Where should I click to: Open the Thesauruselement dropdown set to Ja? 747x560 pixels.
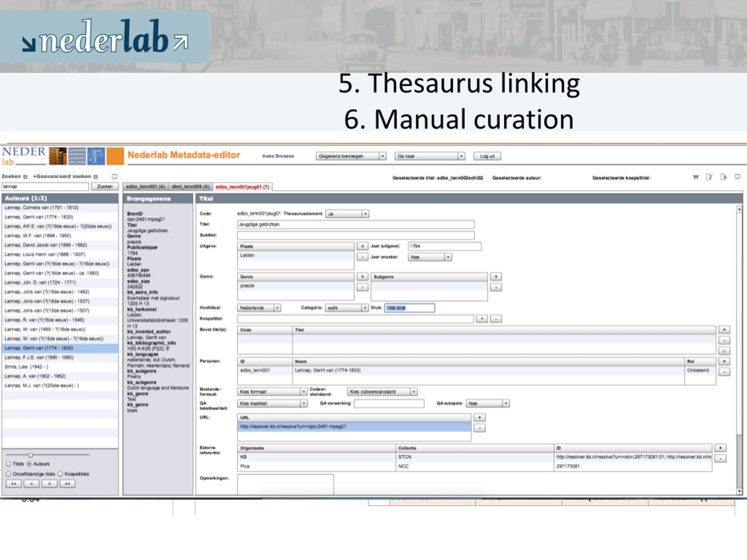[347, 214]
